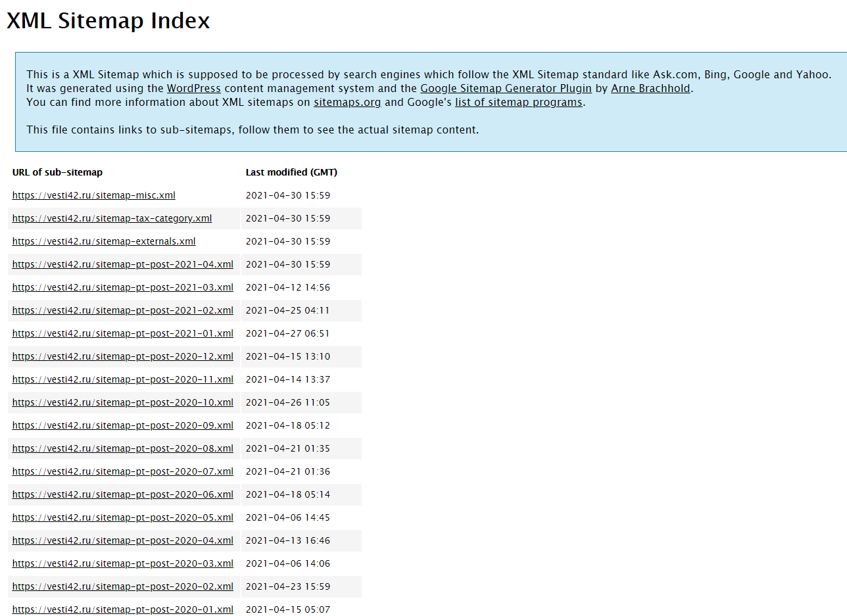This screenshot has width=847, height=616.
Task: Open the sitemap-pt-post-2021-01.xml sub-sitemap
Action: coord(122,333)
